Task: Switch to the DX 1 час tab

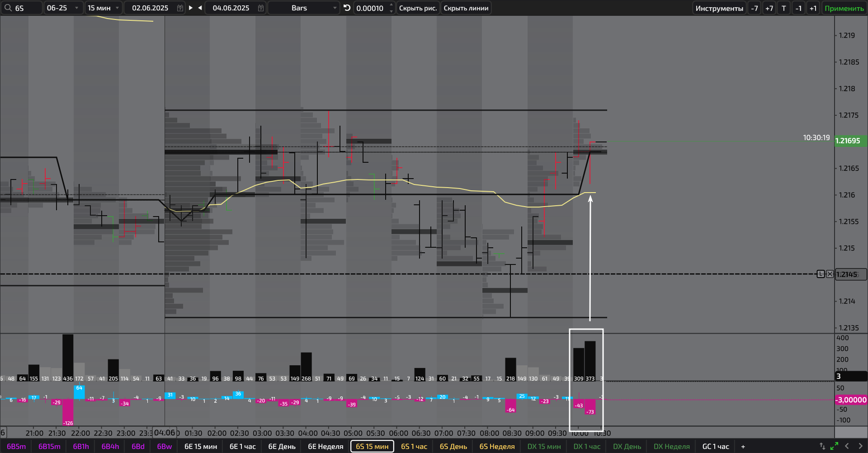Action: [x=587, y=446]
